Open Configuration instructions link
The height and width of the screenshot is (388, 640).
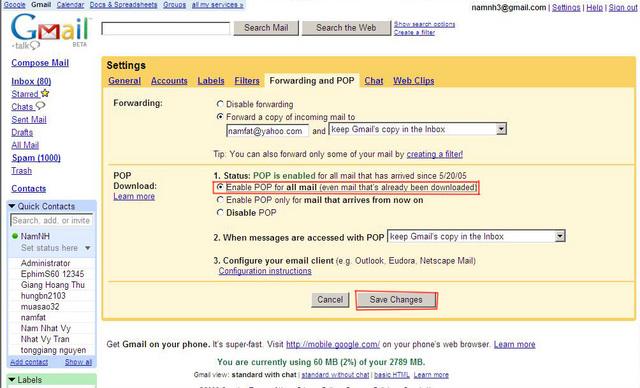[x=265, y=271]
